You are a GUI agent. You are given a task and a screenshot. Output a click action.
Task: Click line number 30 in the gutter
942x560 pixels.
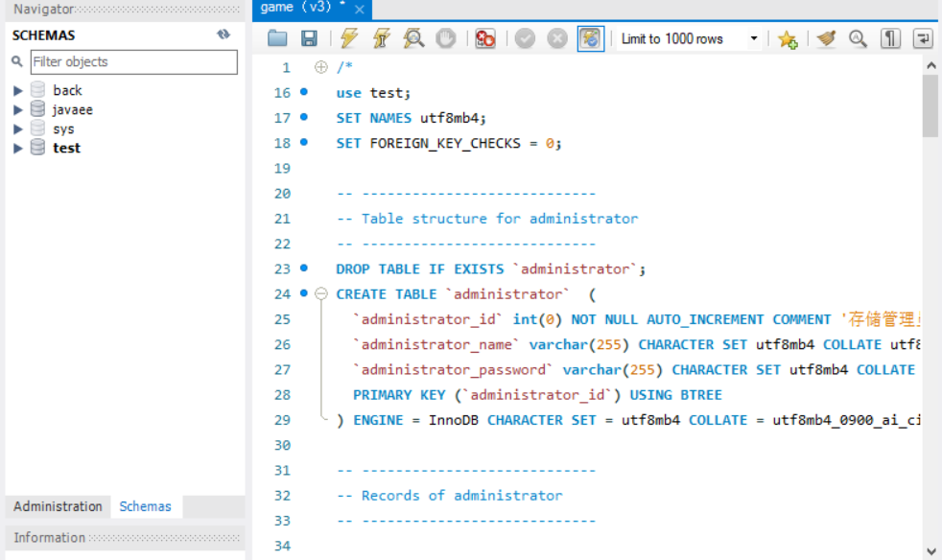click(282, 445)
